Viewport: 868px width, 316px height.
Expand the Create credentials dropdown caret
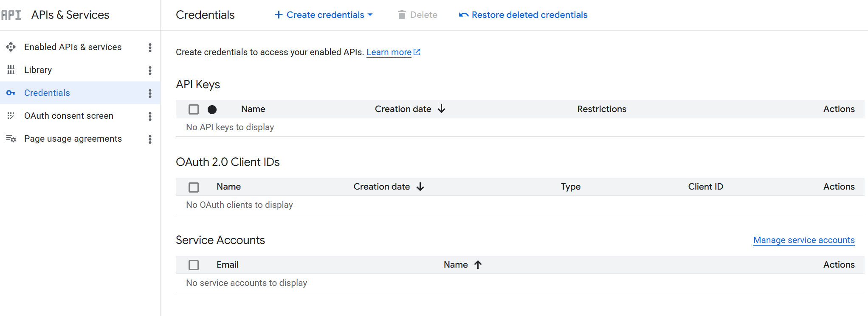tap(370, 15)
